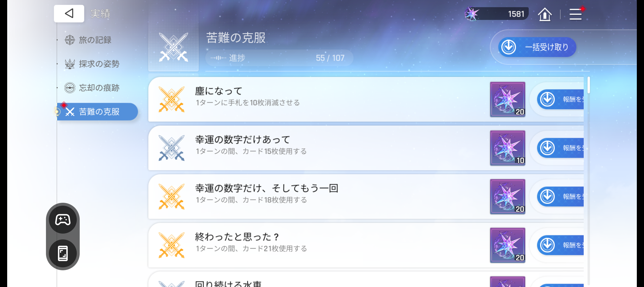Switch to the 探求の姿勢 tab
This screenshot has width=644, height=287.
coord(99,64)
